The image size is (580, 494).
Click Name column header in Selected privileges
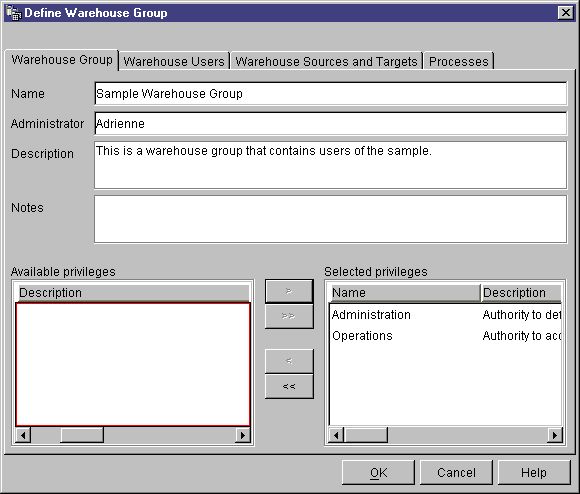point(405,292)
